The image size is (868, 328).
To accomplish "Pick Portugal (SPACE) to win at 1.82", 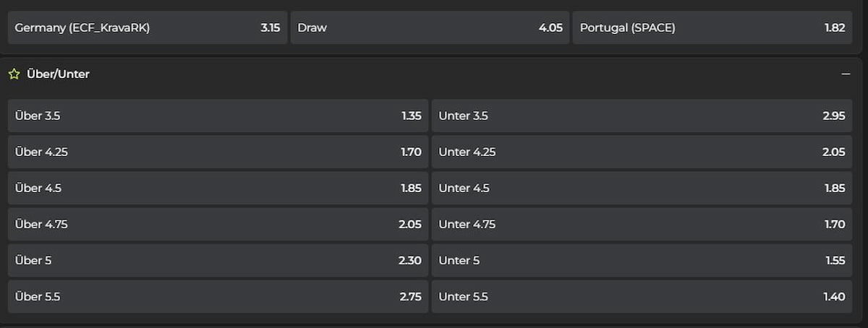I will 712,28.
